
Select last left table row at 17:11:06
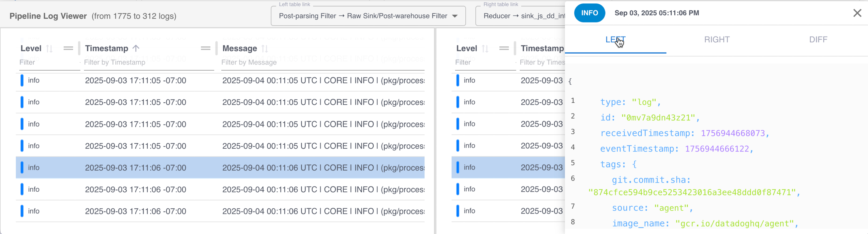point(220,211)
